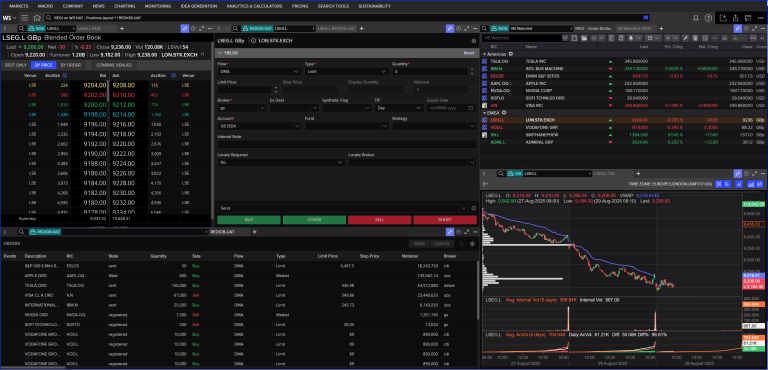
Task: Toggle Best Only order book view
Action: tap(16, 65)
